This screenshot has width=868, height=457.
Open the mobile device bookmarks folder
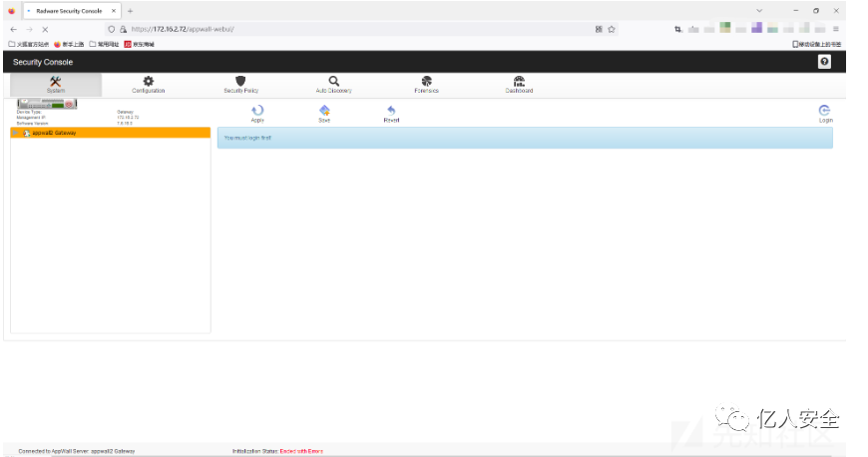click(x=816, y=44)
